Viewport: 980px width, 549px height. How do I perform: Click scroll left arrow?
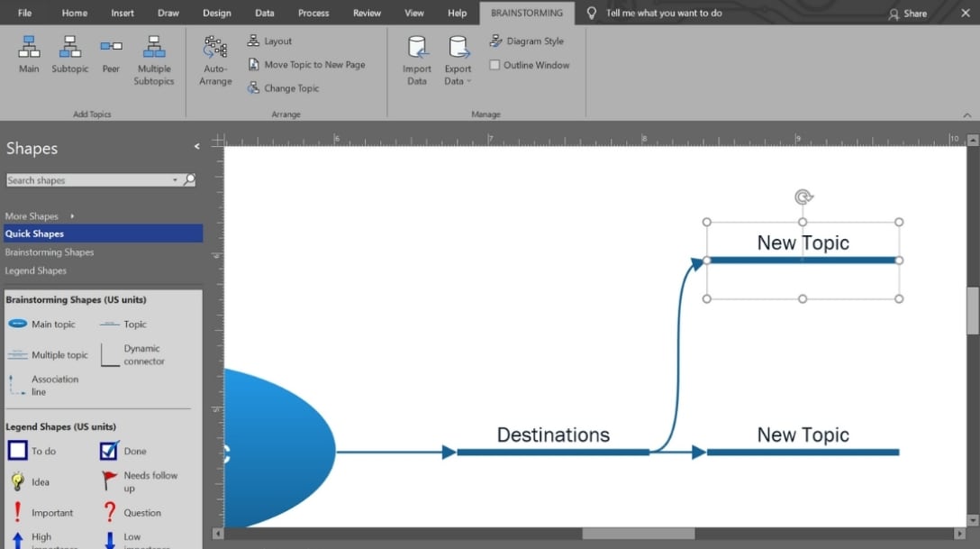217,534
